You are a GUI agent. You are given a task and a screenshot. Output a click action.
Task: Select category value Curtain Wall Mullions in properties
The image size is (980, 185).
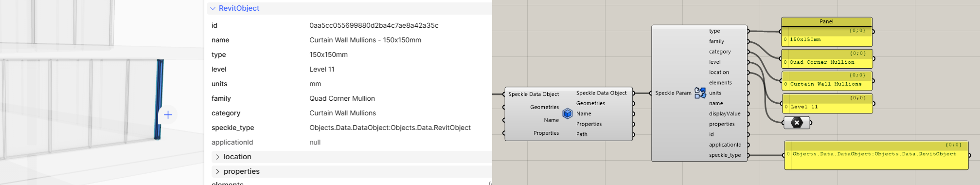tap(342, 113)
